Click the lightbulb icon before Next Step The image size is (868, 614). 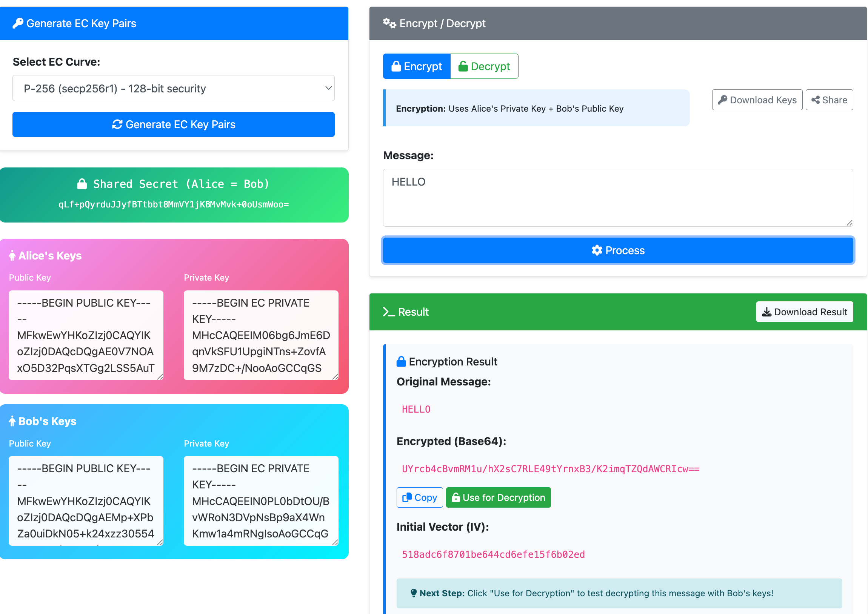click(x=413, y=593)
